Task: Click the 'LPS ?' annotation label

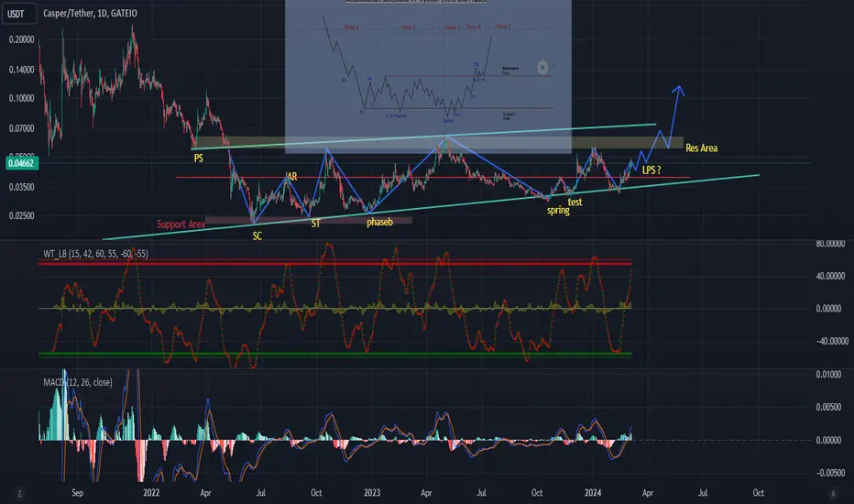Action: [651, 170]
